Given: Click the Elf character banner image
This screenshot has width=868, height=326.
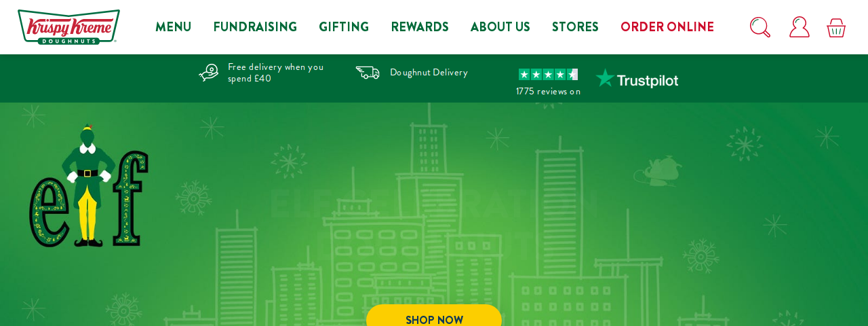Looking at the screenshot, I should coord(89,185).
